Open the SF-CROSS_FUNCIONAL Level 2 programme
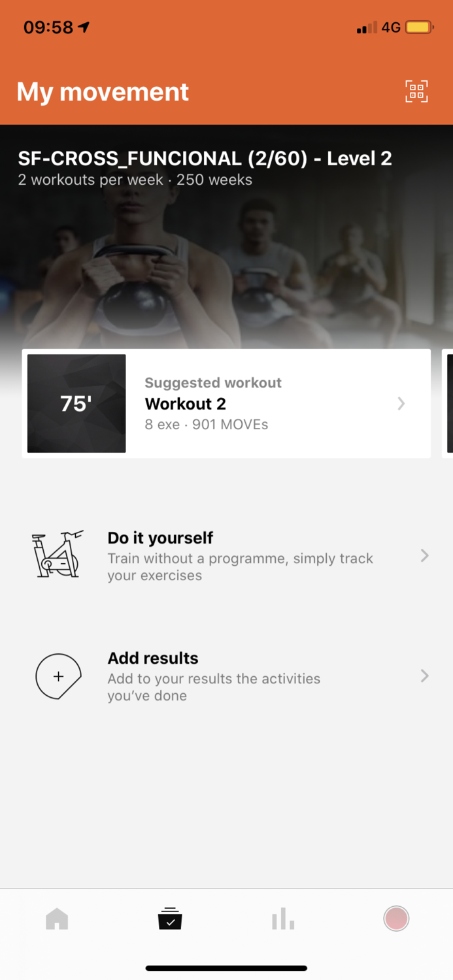Viewport: 453px width, 980px height. tap(205, 158)
